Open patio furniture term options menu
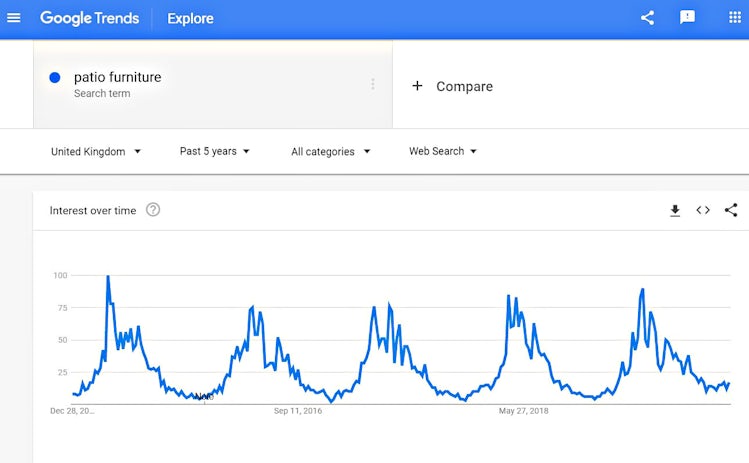 pos(373,84)
